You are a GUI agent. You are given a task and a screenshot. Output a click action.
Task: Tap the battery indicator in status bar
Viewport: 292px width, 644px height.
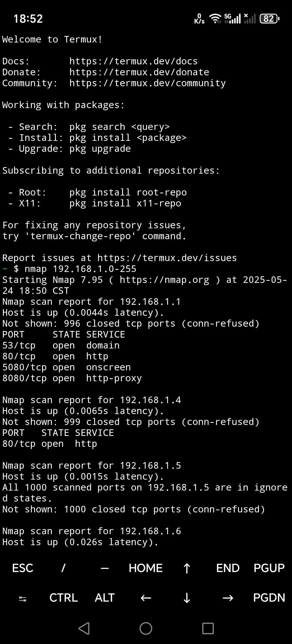(x=269, y=19)
